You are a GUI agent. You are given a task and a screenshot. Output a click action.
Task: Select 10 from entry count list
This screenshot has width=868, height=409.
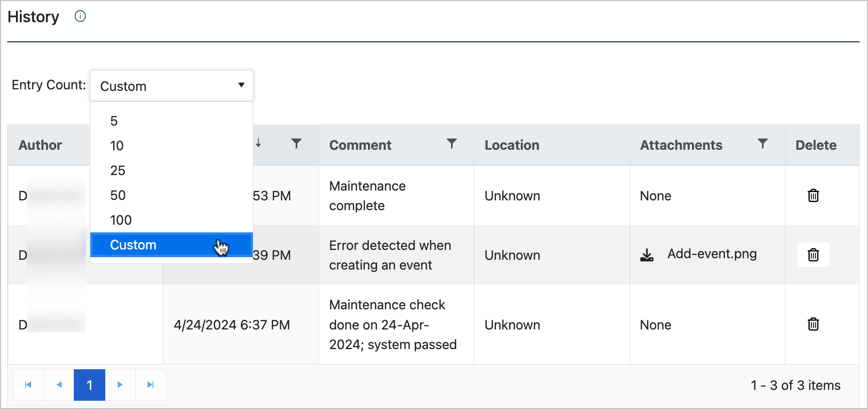click(x=117, y=146)
